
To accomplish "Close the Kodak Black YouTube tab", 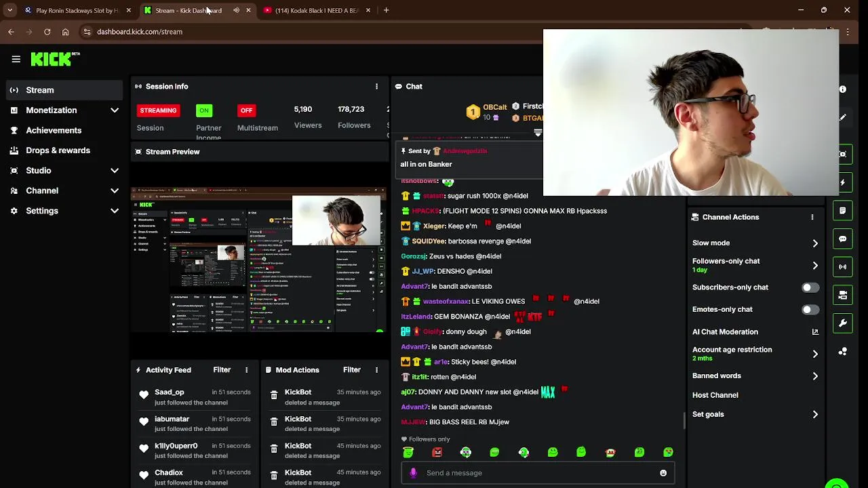I will tap(368, 10).
